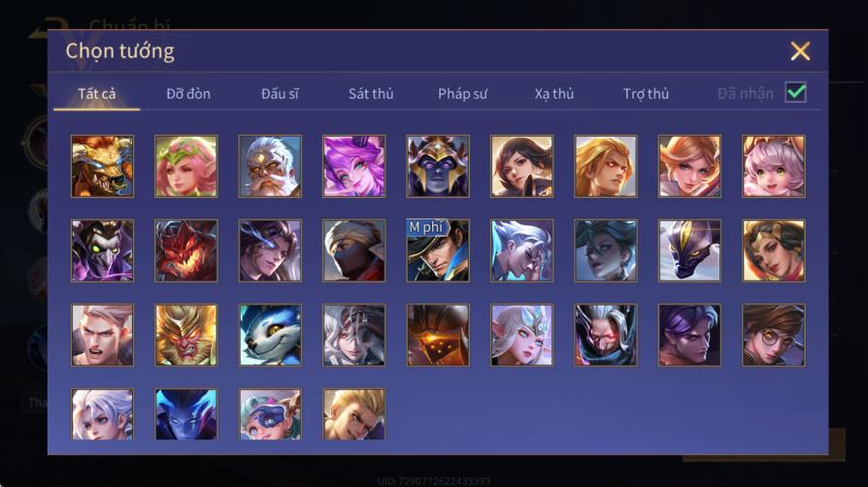Viewport: 868px width, 487px height.
Task: Select the orange horned beast hero portrait
Action: point(102,166)
